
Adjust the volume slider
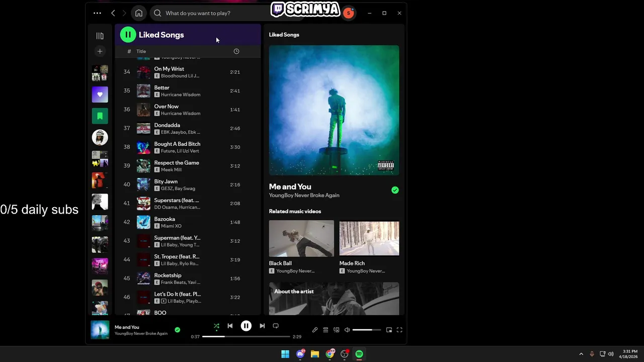[366, 330]
